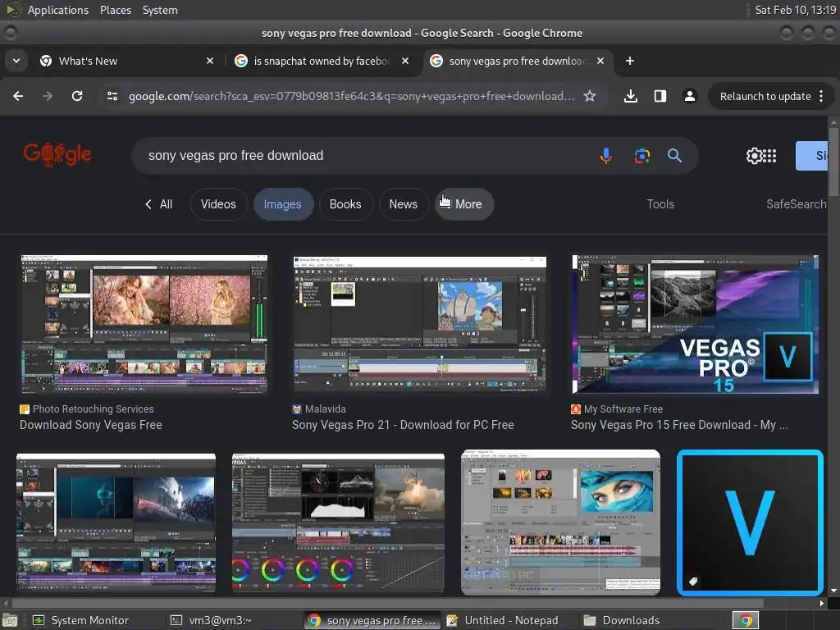The height and width of the screenshot is (630, 840).
Task: Switch to snapchat owned by facebook tab
Action: [x=322, y=61]
